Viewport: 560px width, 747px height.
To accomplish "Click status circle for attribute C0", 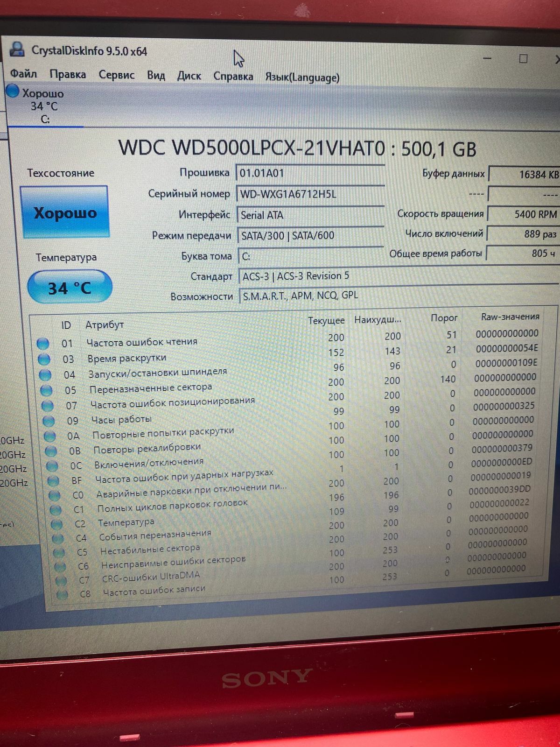I will [55, 495].
